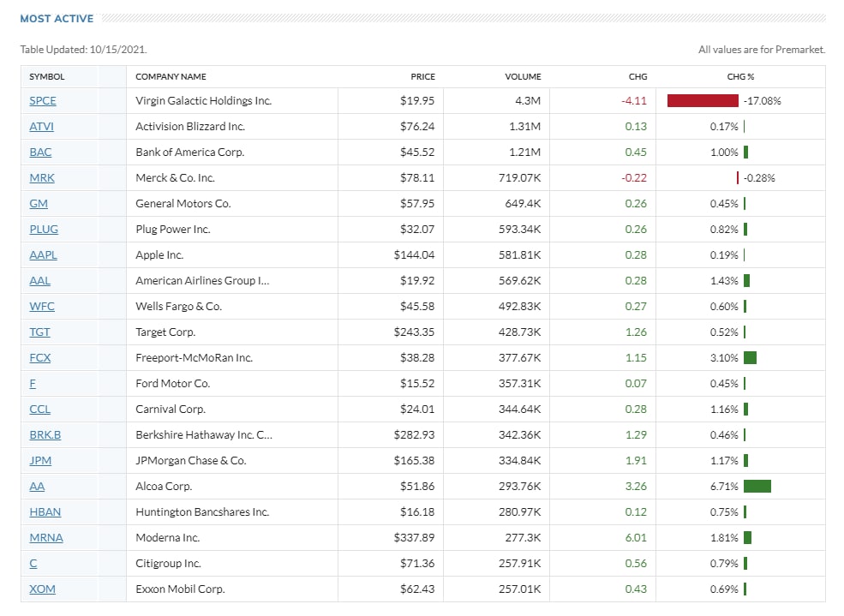Image resolution: width=844 pixels, height=616 pixels.
Task: Open the MRNA symbol link
Action: (x=46, y=538)
